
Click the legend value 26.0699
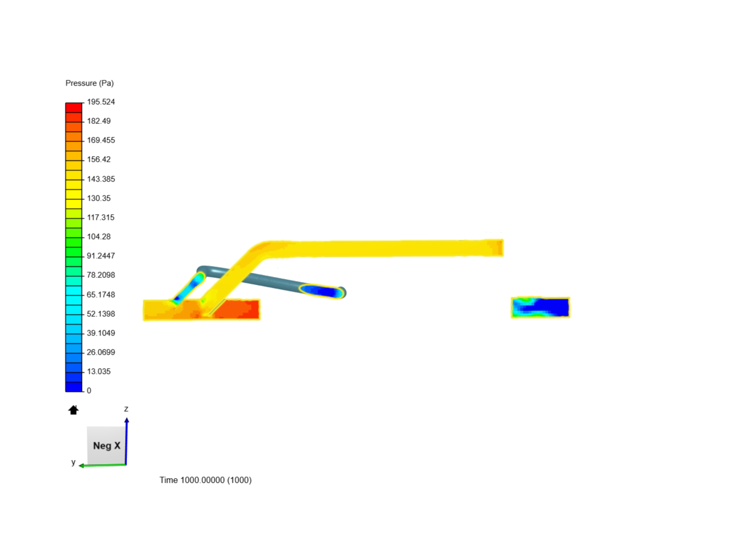point(101,352)
